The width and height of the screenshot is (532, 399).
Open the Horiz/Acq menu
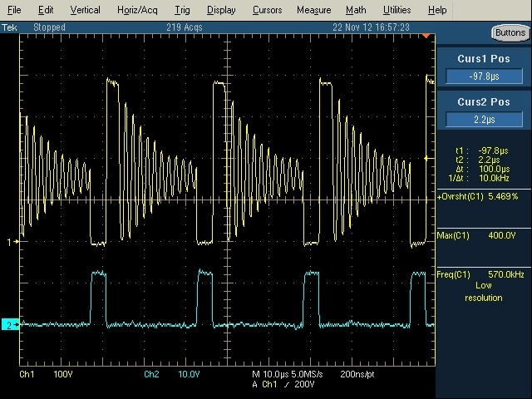click(x=137, y=10)
